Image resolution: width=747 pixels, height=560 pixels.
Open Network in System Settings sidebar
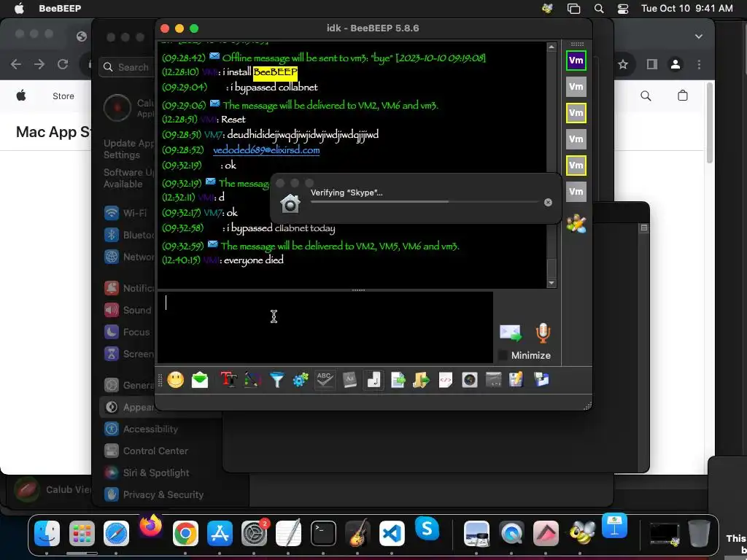128,257
